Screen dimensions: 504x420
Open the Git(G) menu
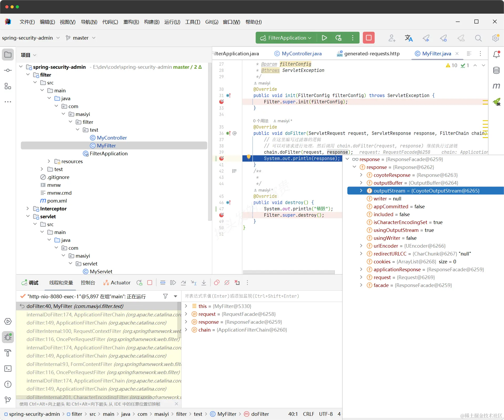pos(212,22)
